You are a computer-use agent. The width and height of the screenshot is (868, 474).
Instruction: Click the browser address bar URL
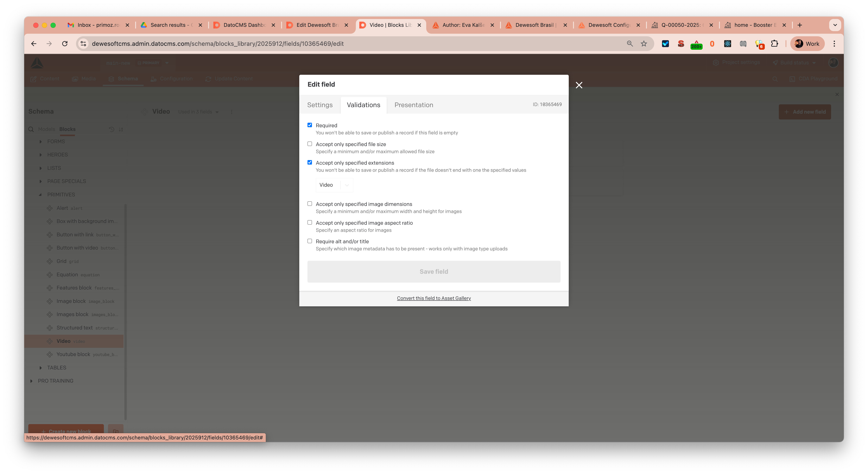(x=218, y=43)
